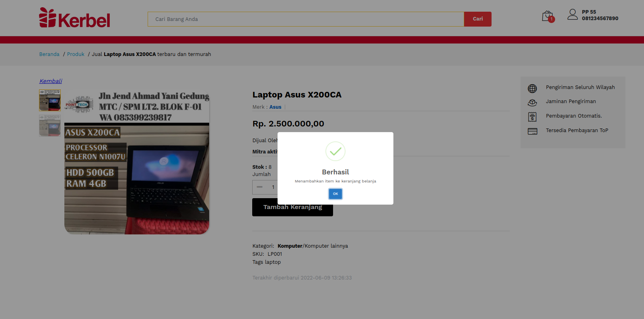Select the second product thumbnail
Viewport: 644px width, 319px height.
50,125
